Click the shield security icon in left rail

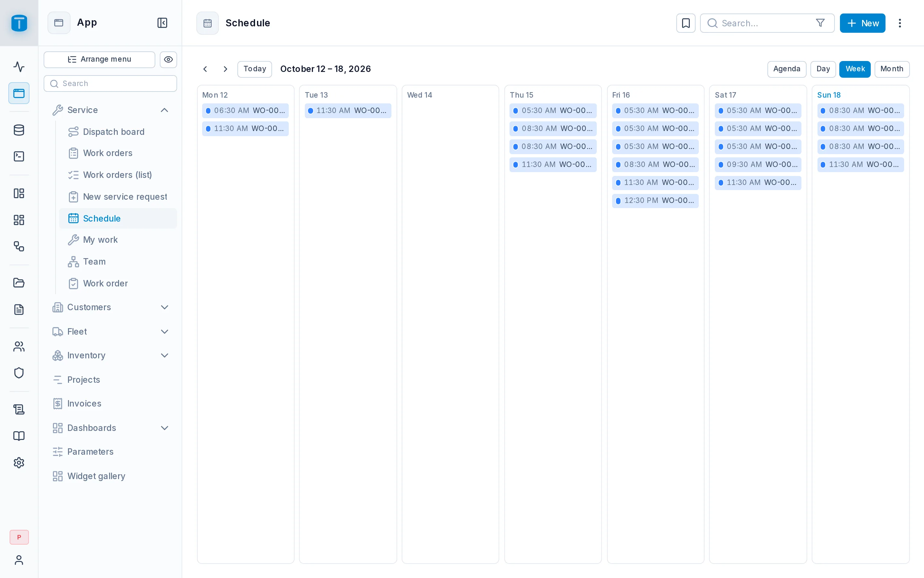point(19,373)
